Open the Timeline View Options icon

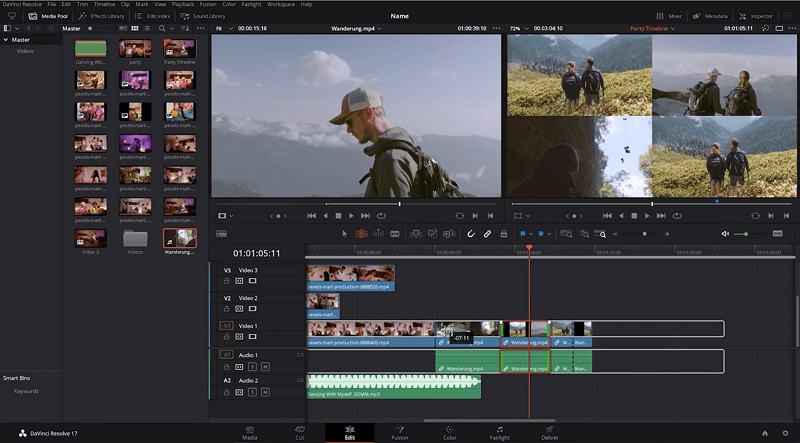pos(221,234)
